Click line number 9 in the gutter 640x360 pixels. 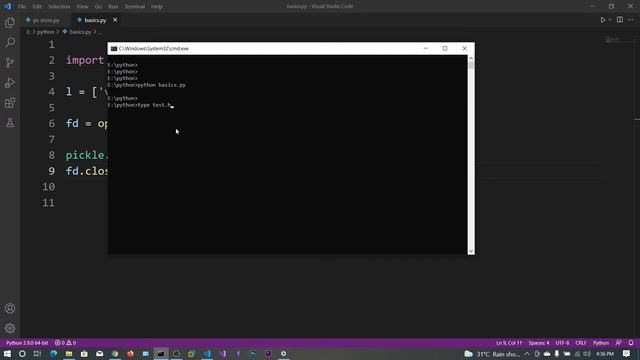[51, 171]
